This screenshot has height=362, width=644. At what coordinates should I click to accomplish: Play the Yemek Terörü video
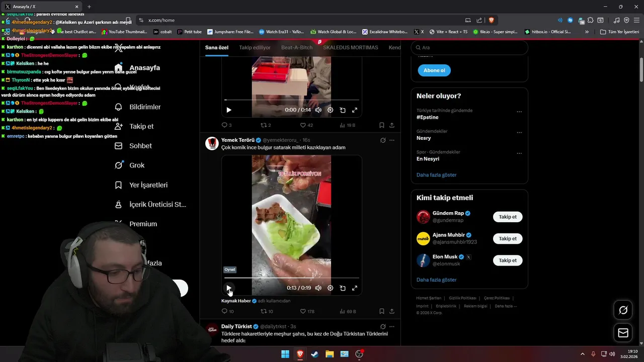pyautogui.click(x=229, y=288)
